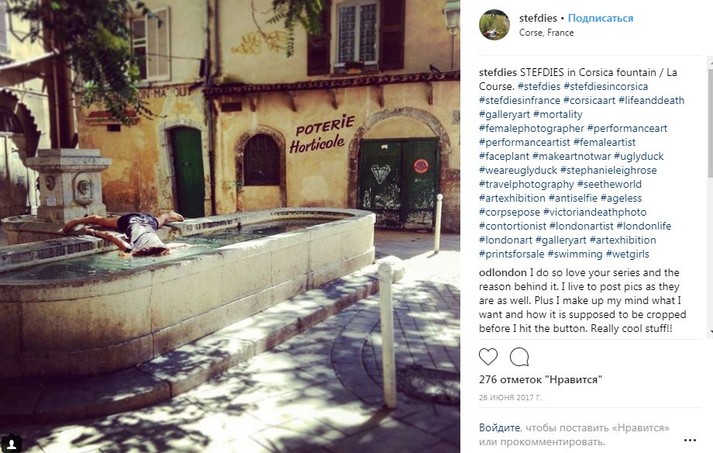
Task: Open the post date 26 июня 2017
Action: coord(510,397)
